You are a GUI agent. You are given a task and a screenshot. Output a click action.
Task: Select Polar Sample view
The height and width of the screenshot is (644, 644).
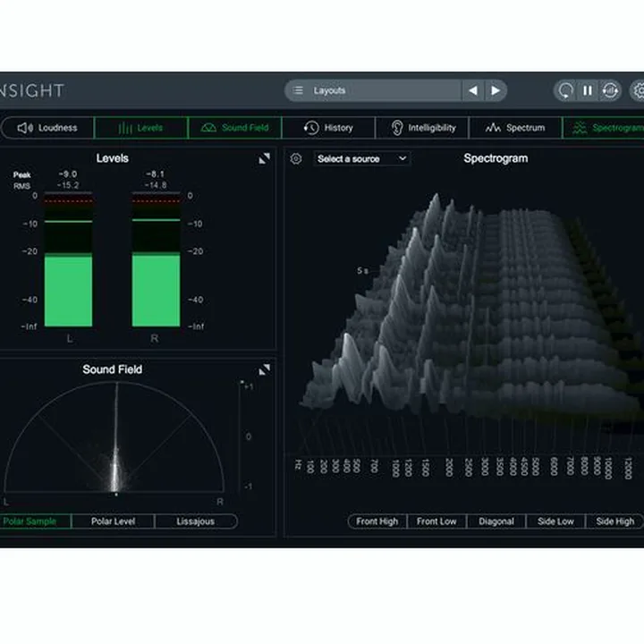tap(35, 521)
